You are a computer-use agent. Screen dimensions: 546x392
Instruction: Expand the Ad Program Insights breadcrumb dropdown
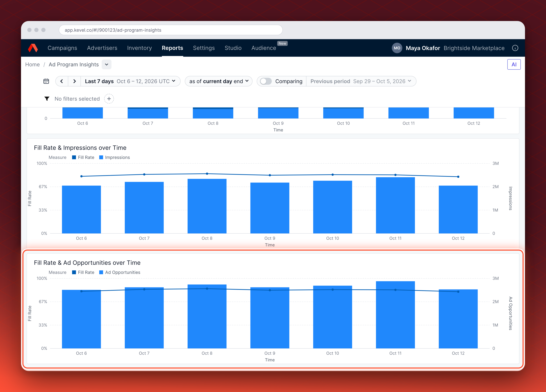coord(106,65)
